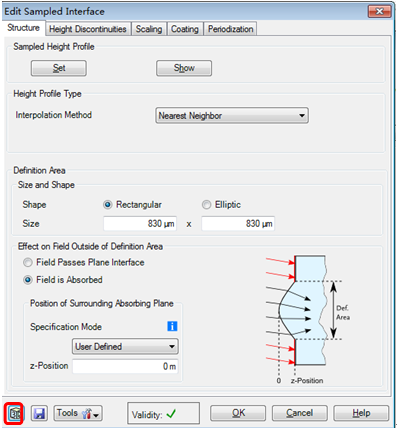Click the z-Position input field
Image resolution: width=397 pixels, height=430 pixels.
click(x=125, y=366)
